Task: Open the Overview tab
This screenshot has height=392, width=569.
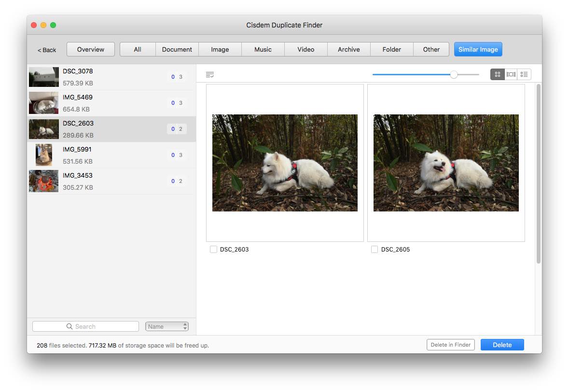Action: tap(91, 49)
